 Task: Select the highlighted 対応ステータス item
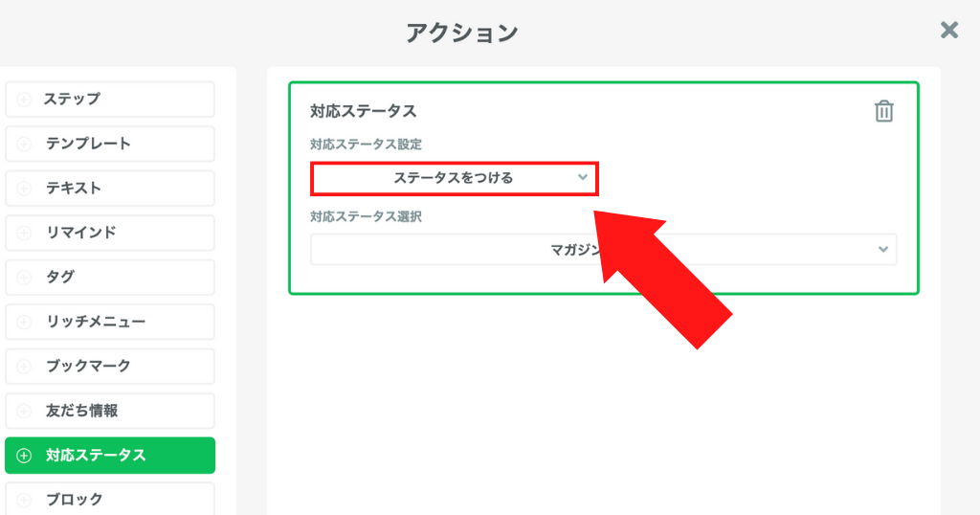coord(110,455)
